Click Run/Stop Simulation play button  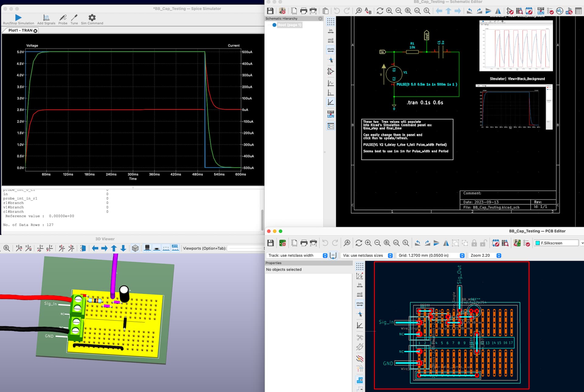[18, 18]
